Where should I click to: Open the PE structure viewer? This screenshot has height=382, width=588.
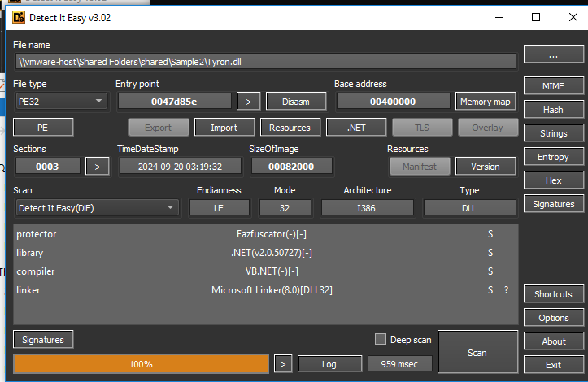coord(43,128)
